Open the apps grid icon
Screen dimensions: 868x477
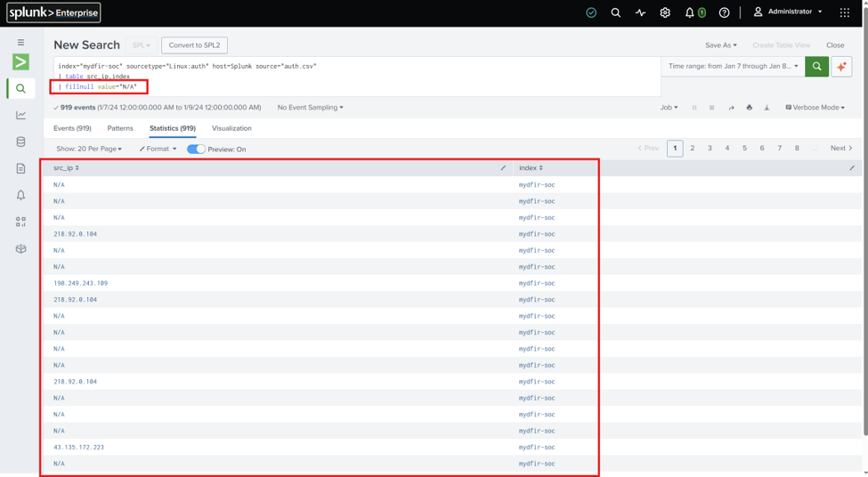(x=844, y=12)
